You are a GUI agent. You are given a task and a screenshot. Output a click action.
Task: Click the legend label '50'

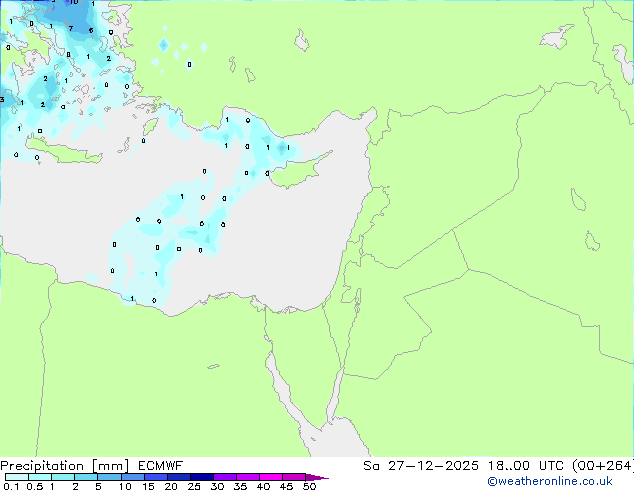309,486
